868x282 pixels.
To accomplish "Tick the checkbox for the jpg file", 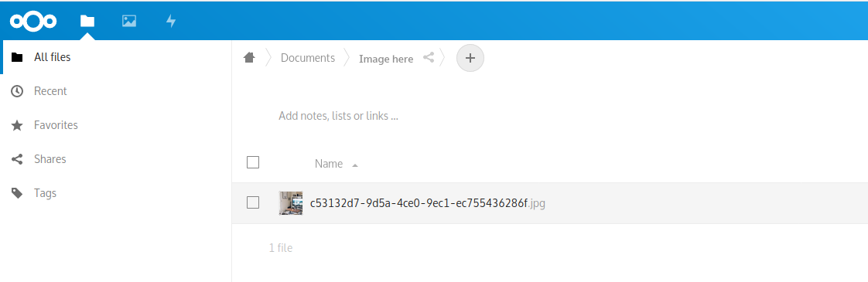I will tap(253, 203).
